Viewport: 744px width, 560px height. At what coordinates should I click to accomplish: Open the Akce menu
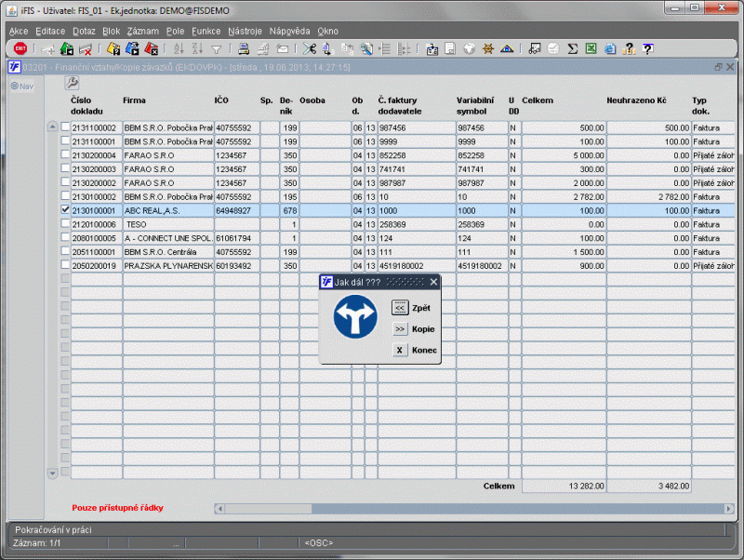[19, 32]
